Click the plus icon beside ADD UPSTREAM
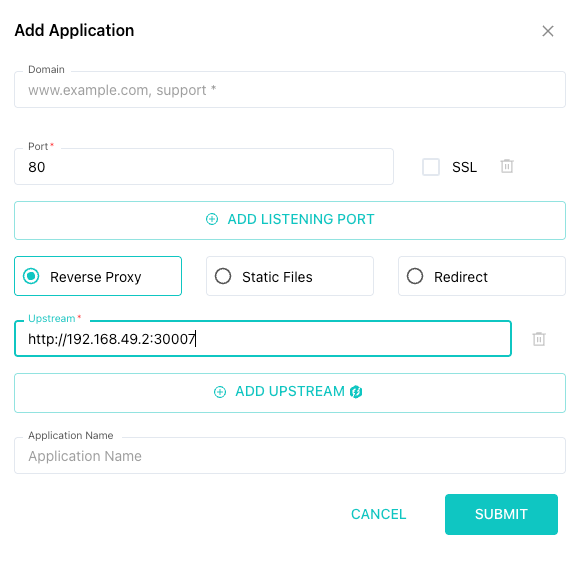This screenshot has width=581, height=561. click(x=220, y=392)
